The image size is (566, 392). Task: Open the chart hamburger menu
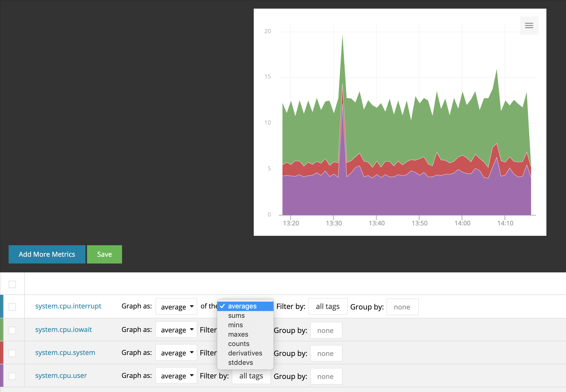tap(529, 25)
